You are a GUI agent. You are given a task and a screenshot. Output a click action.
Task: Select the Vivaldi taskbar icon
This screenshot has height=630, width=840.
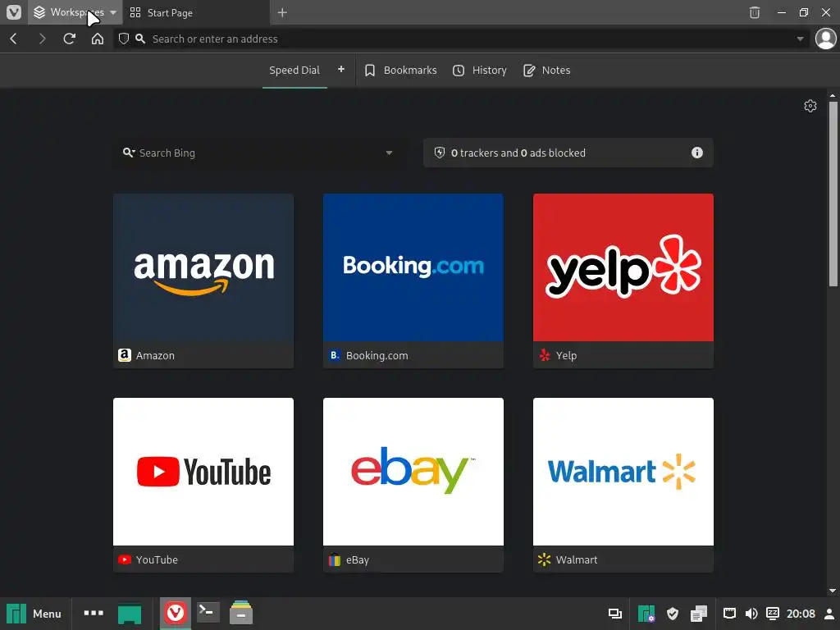176,613
